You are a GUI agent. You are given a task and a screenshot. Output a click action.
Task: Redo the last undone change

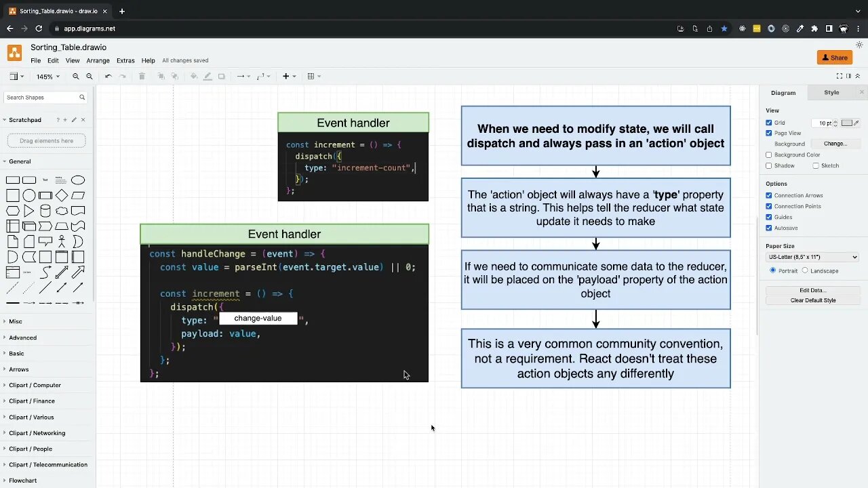pos(122,77)
